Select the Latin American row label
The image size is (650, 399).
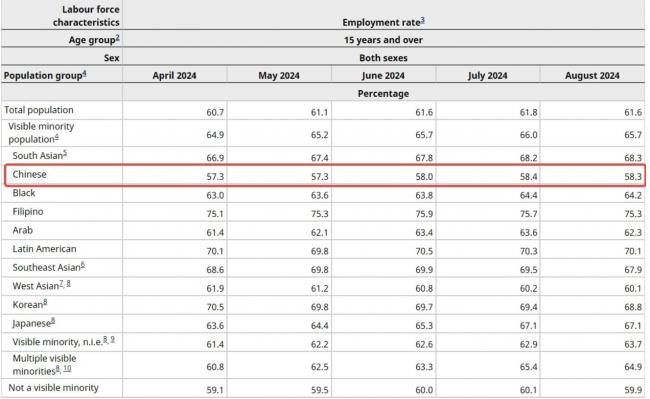[44, 249]
